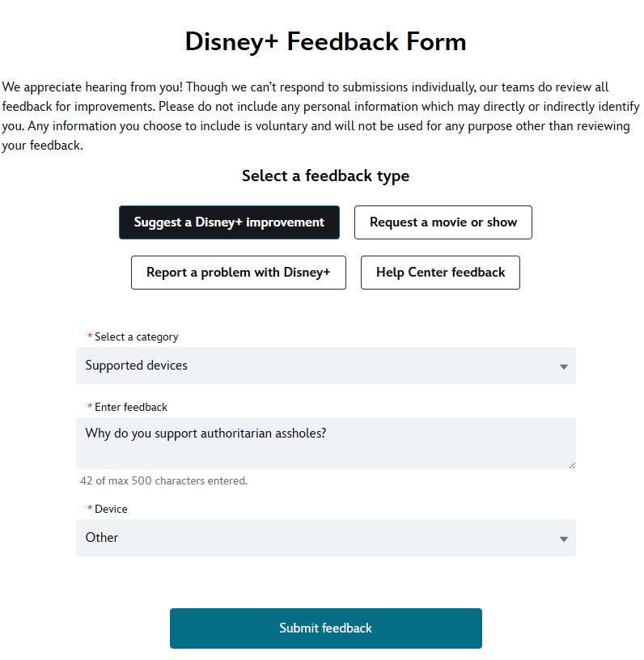Viewport: 644px width, 660px height.
Task: Click the 'Enter feedback' field label
Action: (131, 407)
